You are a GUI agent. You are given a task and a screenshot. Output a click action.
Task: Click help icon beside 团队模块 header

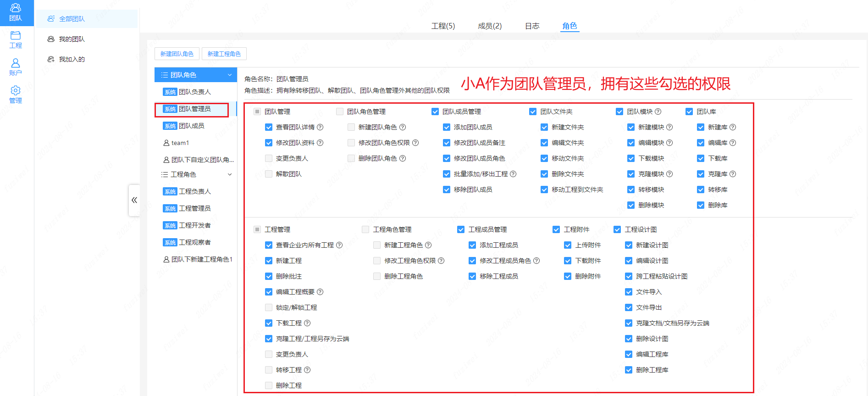[x=658, y=112]
